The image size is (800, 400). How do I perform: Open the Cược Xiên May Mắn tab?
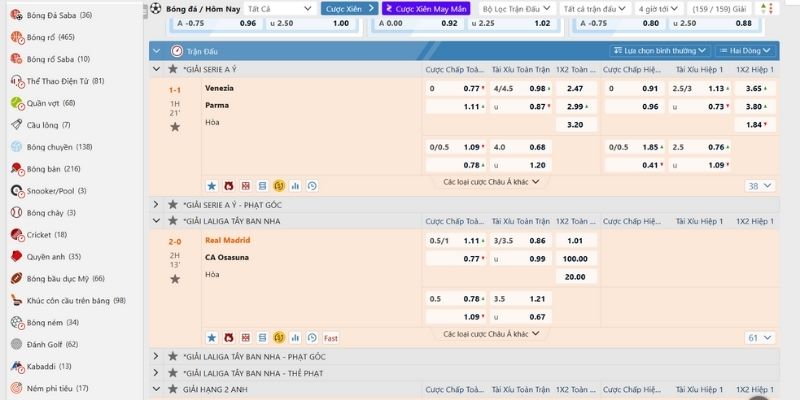coord(425,8)
